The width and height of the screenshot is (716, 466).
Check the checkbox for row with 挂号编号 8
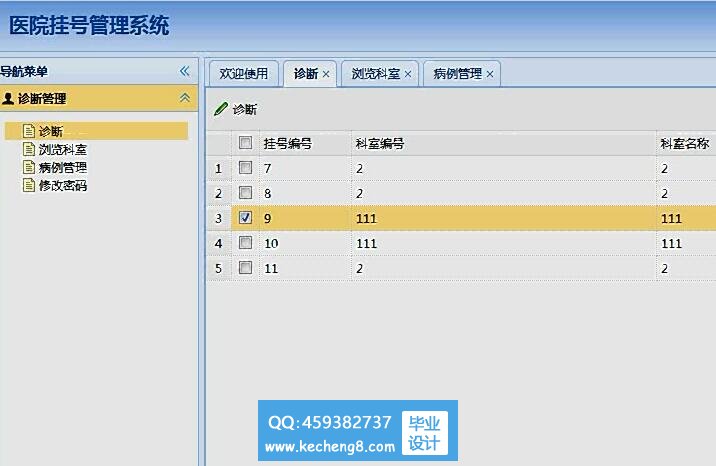point(245,193)
